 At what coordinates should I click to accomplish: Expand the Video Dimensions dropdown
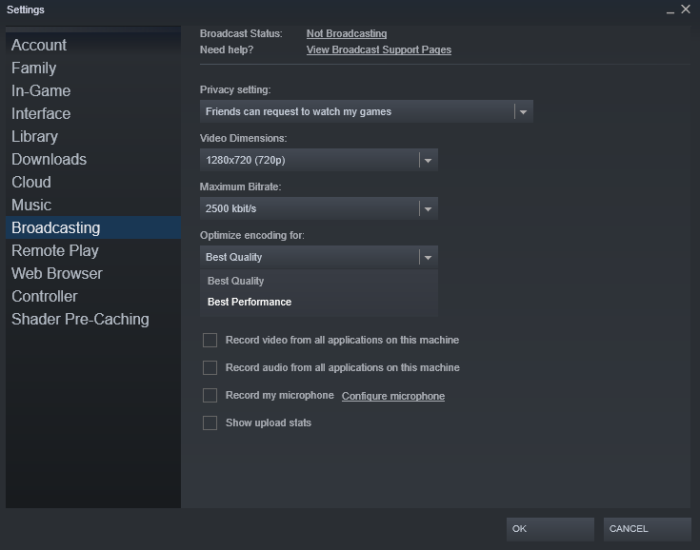click(319, 160)
